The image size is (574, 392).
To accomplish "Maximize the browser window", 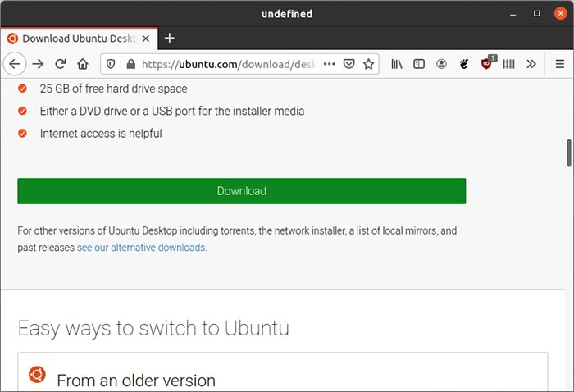I will click(x=536, y=14).
